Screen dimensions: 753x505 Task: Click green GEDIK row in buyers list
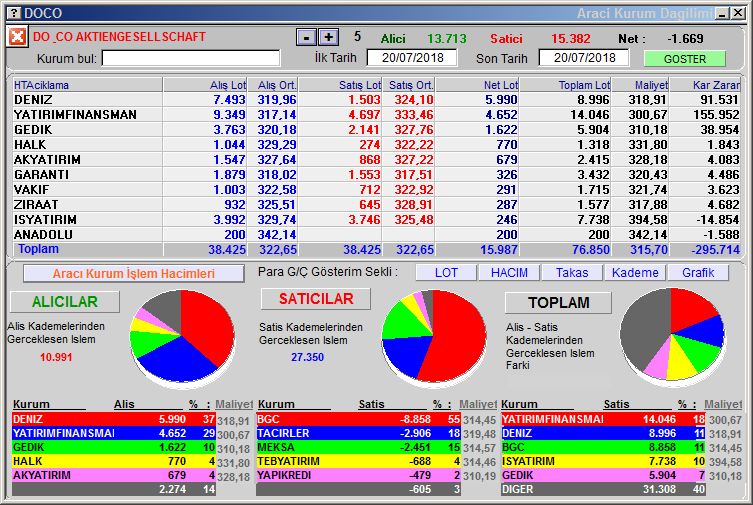[114, 447]
